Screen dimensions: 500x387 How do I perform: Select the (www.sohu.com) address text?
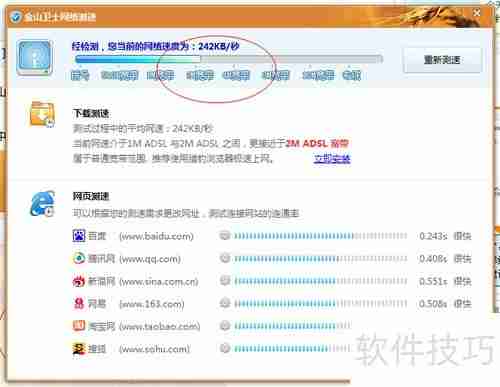154,349
